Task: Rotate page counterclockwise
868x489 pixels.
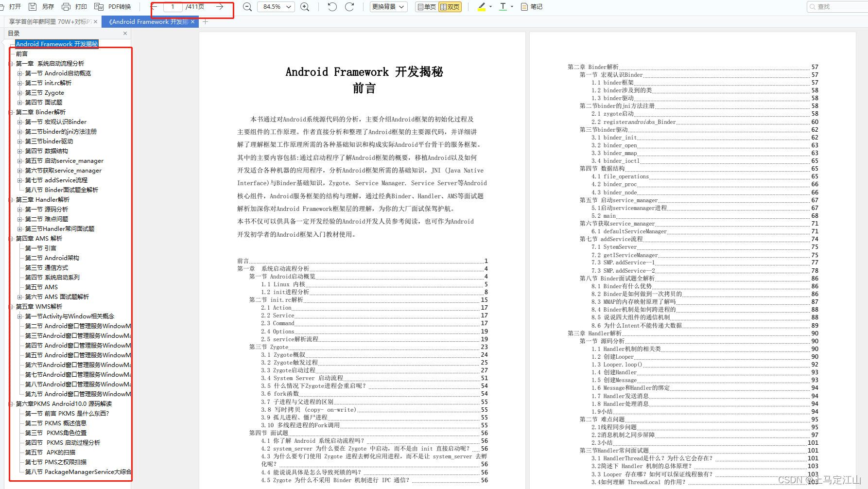Action: [332, 7]
